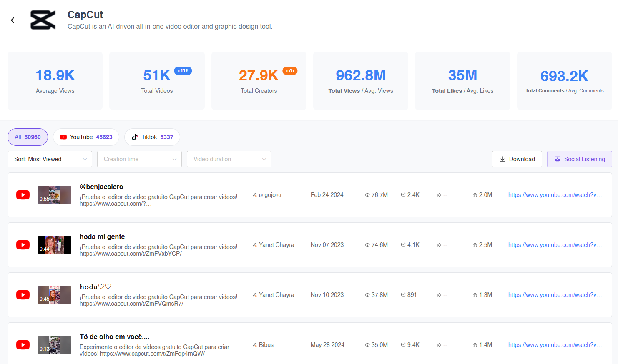This screenshot has width=618, height=364.
Task: Go back using the left arrow
Action: (x=13, y=20)
